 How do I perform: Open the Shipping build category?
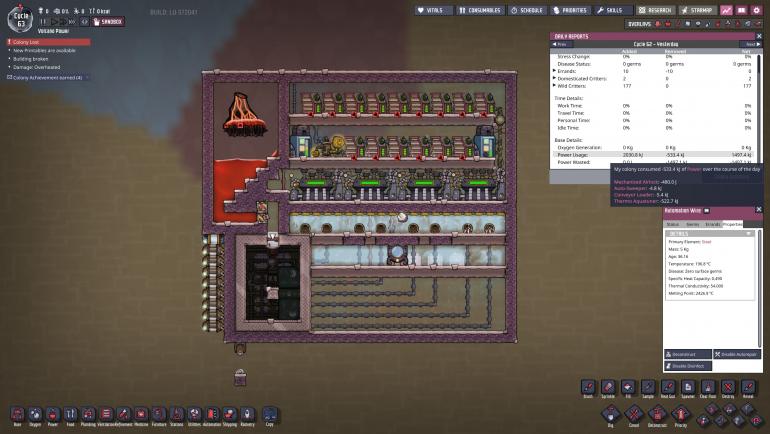(230, 414)
